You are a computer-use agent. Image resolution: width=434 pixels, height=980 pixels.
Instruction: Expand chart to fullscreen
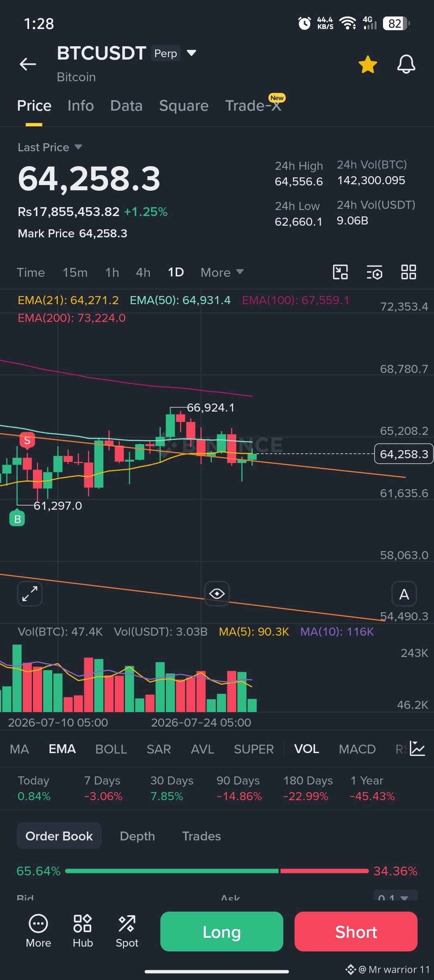point(30,594)
